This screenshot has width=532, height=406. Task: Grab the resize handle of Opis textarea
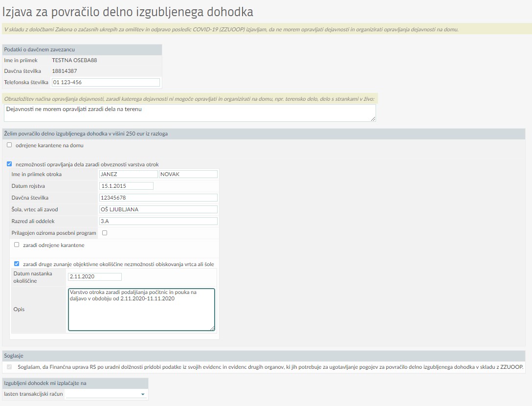click(212, 328)
